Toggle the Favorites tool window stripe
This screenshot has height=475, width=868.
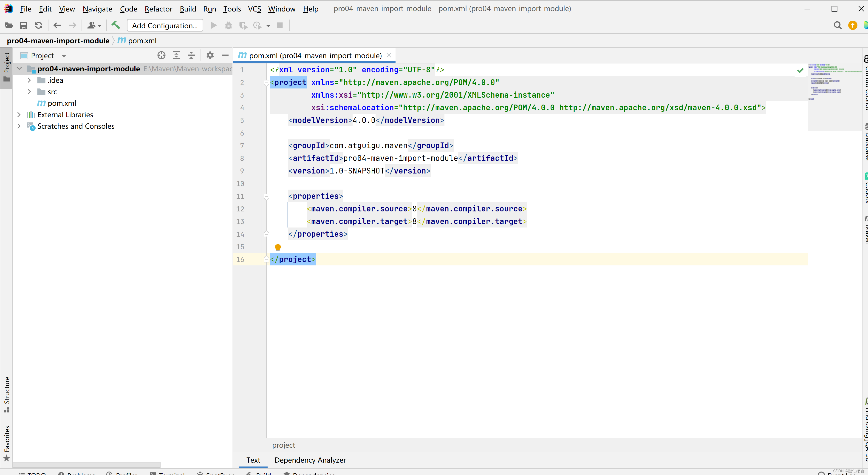pos(6,444)
